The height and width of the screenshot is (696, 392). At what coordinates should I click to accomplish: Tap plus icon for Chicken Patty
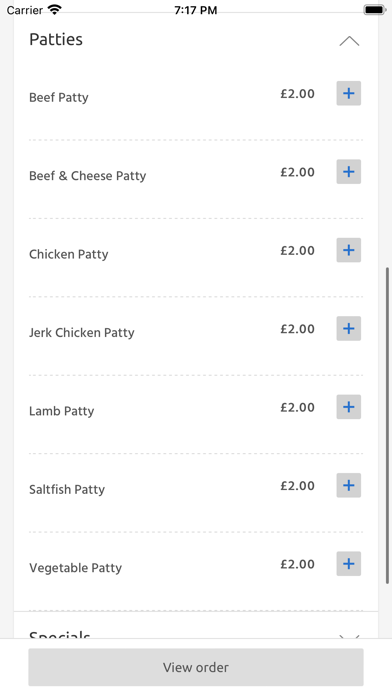348,250
